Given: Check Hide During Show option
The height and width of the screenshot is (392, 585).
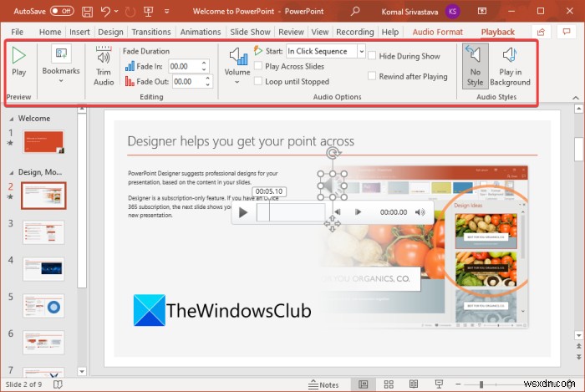Looking at the screenshot, I should (372, 56).
